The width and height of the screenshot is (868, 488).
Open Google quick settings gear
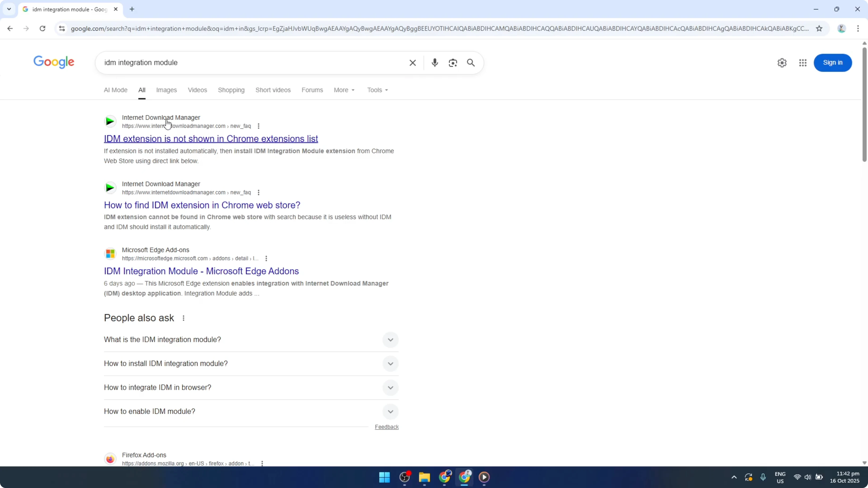coord(782,63)
